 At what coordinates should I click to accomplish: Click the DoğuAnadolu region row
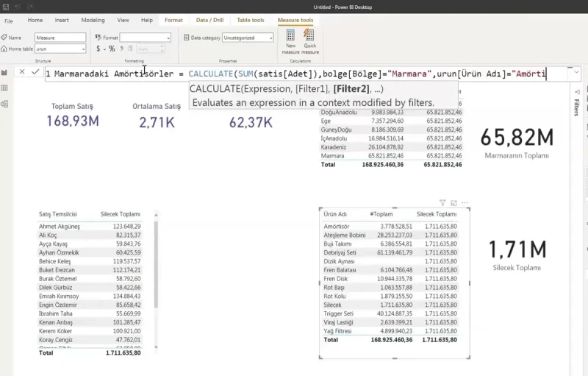(x=391, y=112)
